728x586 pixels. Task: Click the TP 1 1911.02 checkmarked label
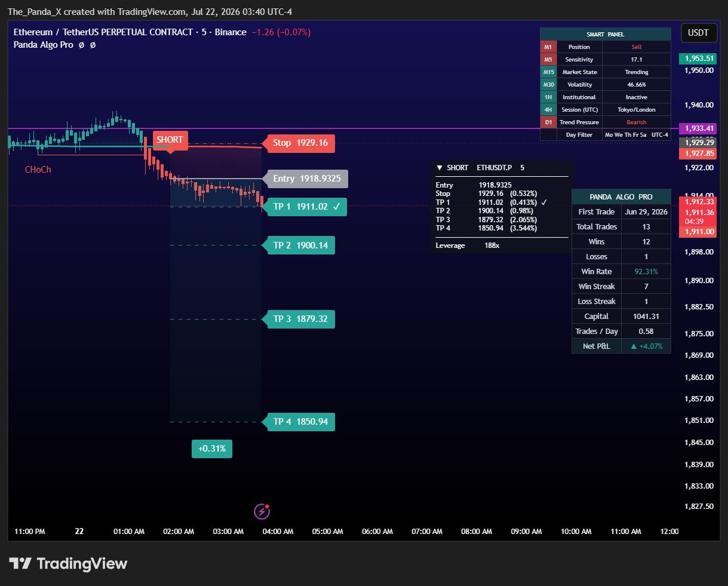tap(306, 207)
